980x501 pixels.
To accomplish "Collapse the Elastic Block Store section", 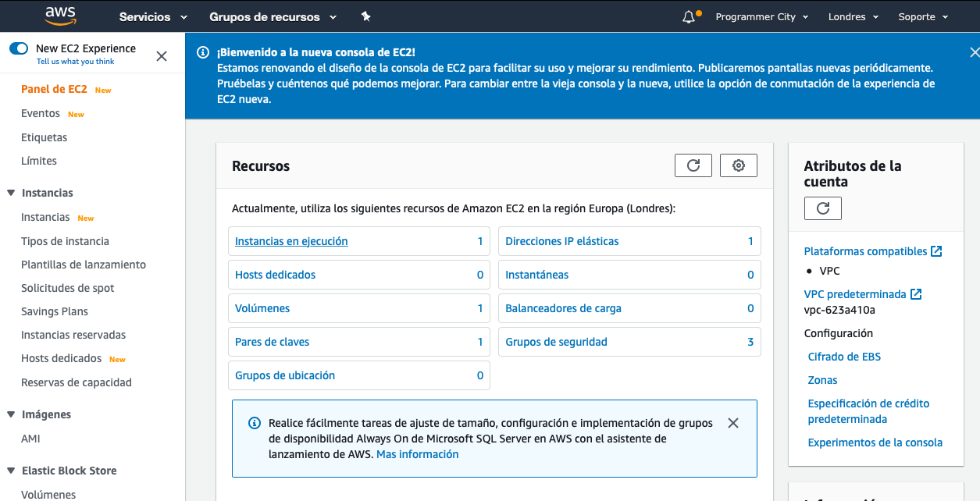I will pos(11,471).
